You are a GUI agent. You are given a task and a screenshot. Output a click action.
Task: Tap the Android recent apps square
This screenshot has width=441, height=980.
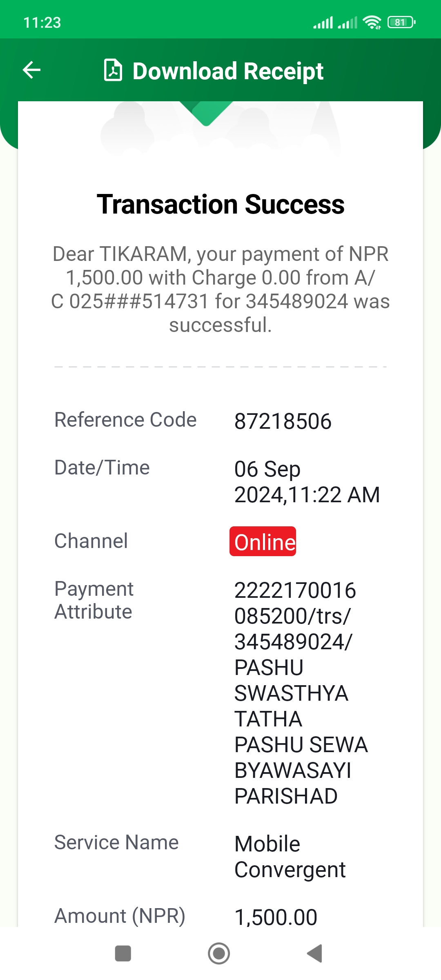click(x=123, y=953)
